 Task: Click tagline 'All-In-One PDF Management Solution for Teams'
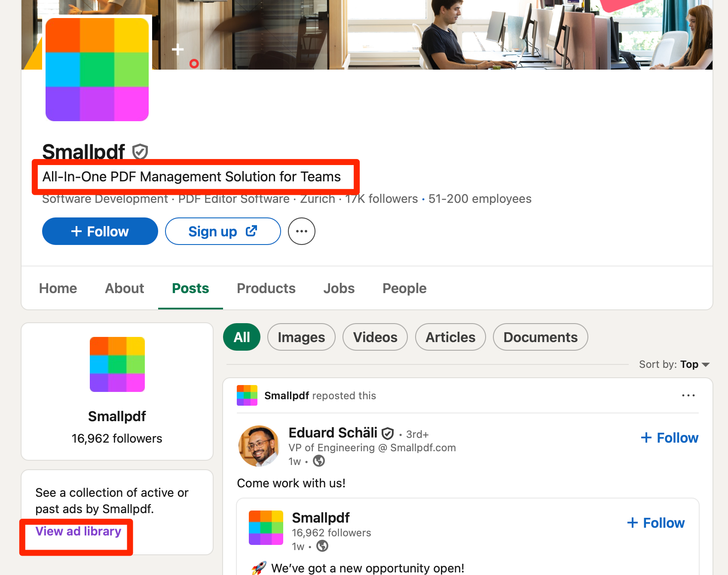pyautogui.click(x=192, y=177)
